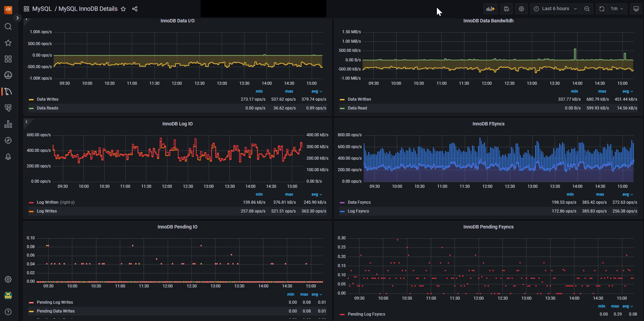Image resolution: width=644 pixels, height=321 pixels.
Task: Open the MySQL dolphin icon in sidebar
Action: coord(8,92)
